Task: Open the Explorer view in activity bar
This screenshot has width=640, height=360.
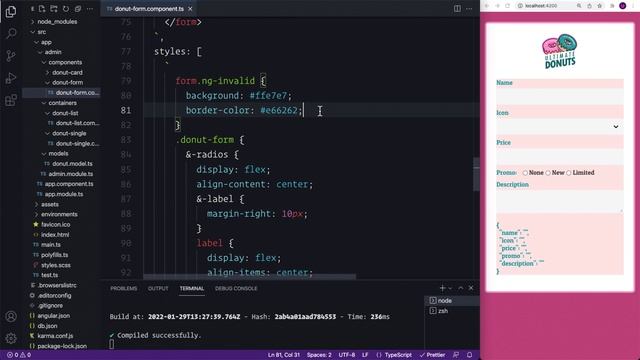Action: click(x=11, y=12)
